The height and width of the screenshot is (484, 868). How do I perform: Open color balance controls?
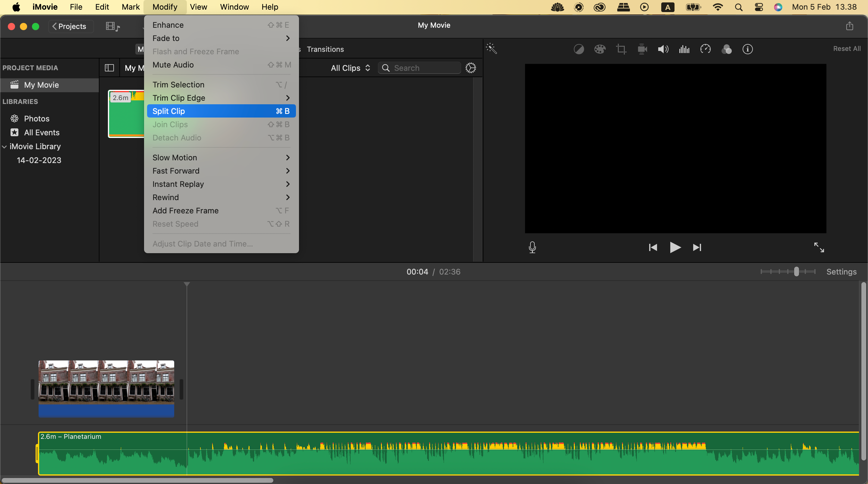click(x=579, y=49)
